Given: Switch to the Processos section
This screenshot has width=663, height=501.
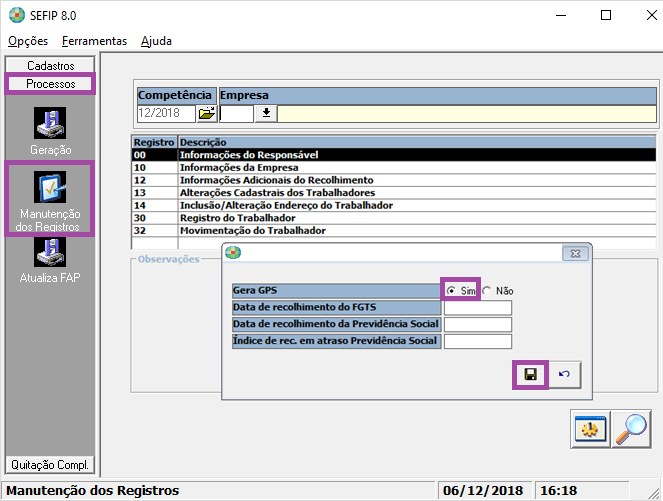Looking at the screenshot, I should (50, 83).
